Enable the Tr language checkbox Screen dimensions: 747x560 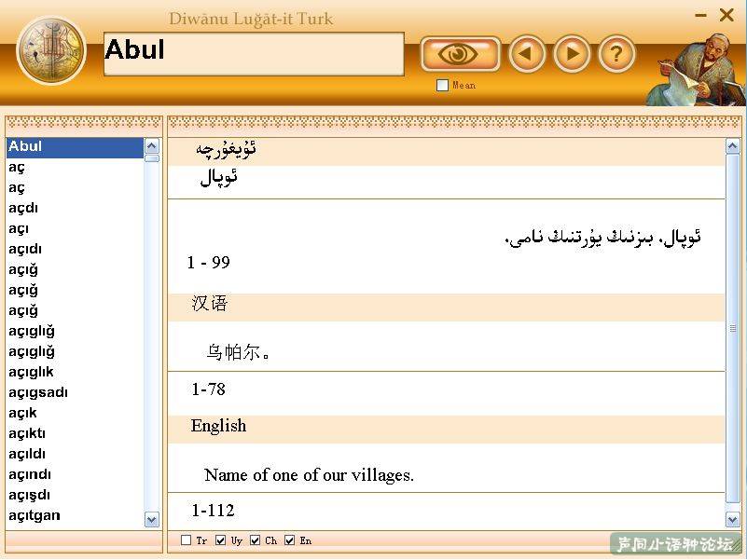click(x=187, y=540)
